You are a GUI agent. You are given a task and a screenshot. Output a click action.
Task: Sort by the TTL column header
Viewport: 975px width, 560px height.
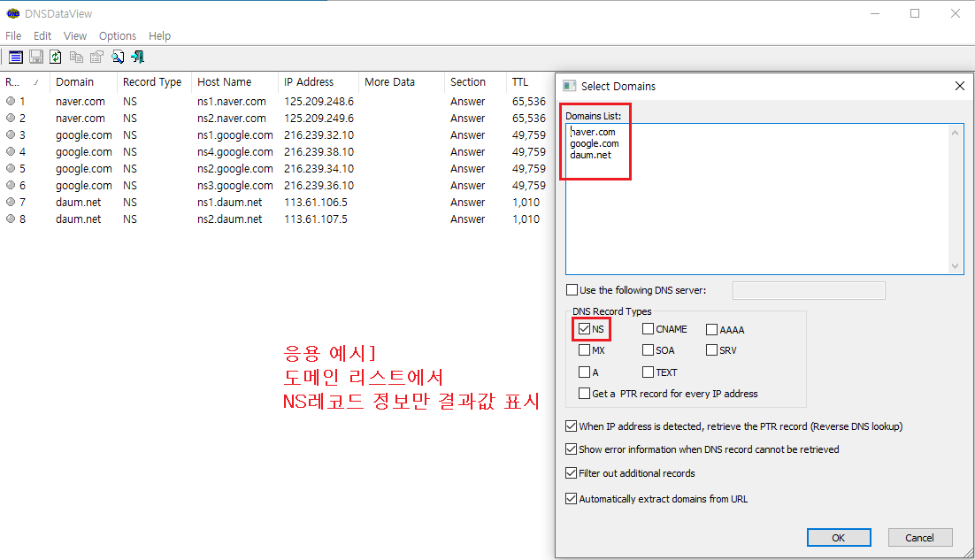[528, 82]
